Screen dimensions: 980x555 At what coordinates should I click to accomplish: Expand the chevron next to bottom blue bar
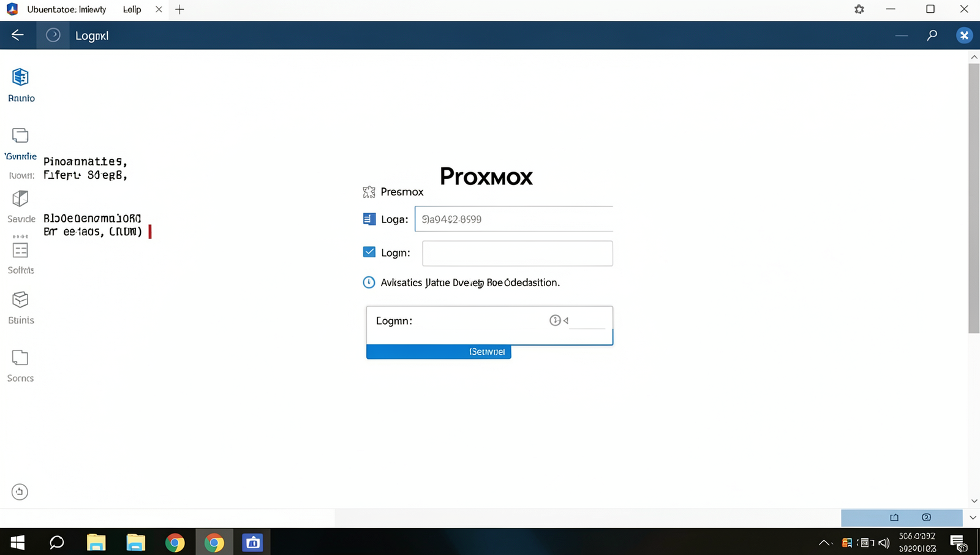[973, 518]
